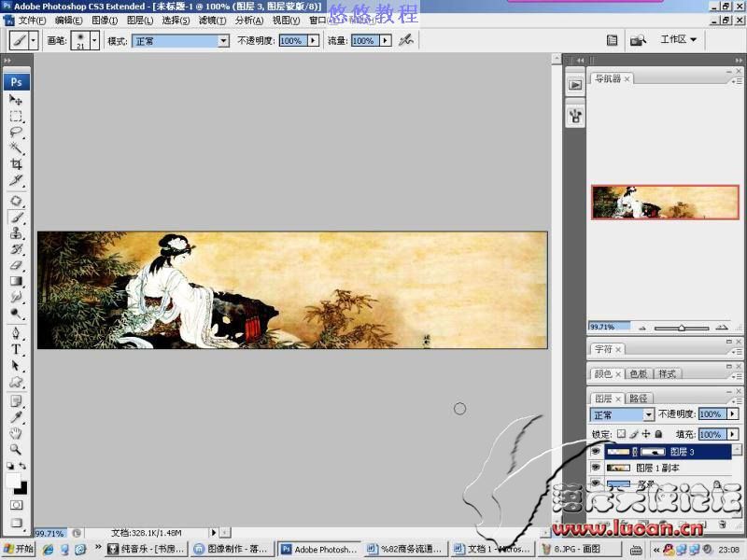
Task: Switch to the 路径 tab
Action: click(x=639, y=399)
